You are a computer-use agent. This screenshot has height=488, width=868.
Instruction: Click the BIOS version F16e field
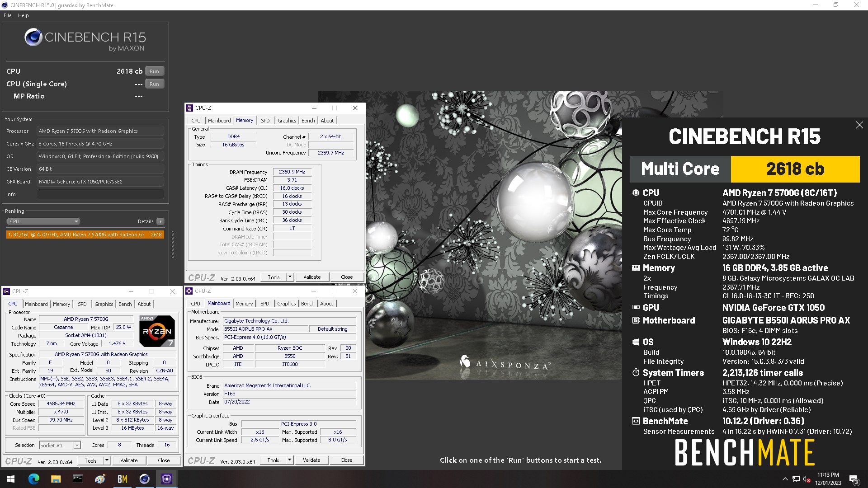click(290, 394)
